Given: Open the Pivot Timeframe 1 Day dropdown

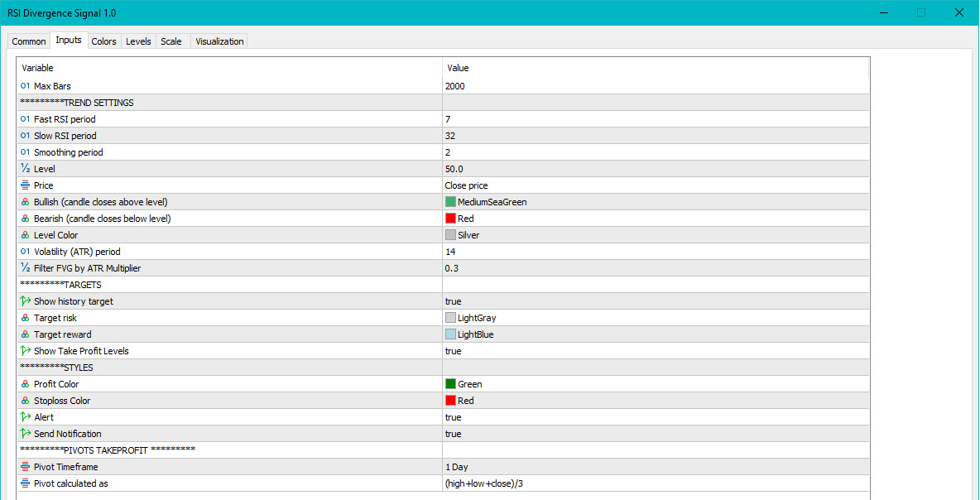Looking at the screenshot, I should tap(457, 467).
